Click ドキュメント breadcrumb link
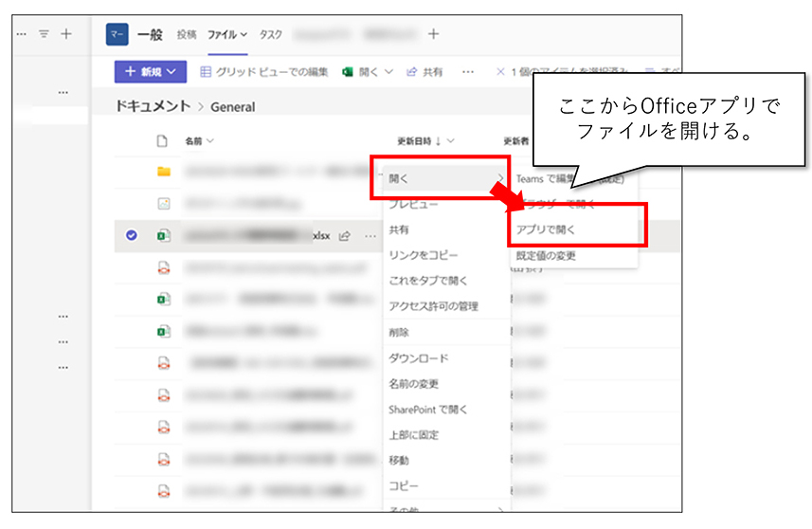The width and height of the screenshot is (812, 529). (153, 107)
